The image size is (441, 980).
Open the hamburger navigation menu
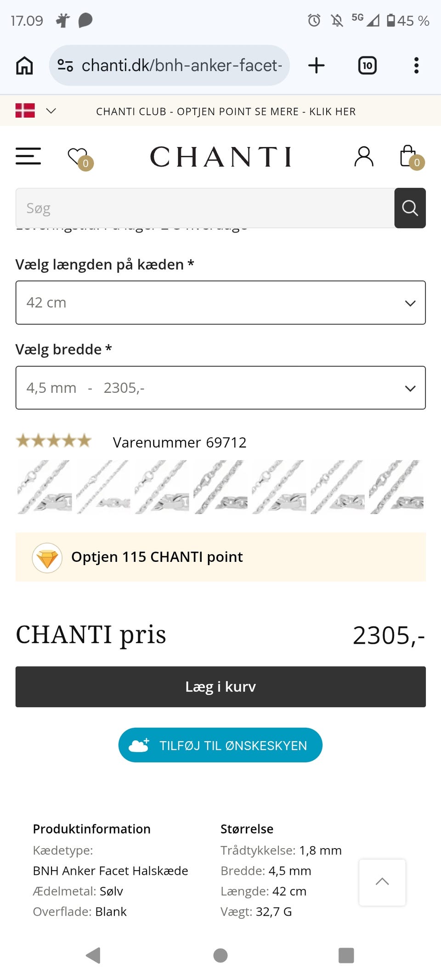(28, 156)
